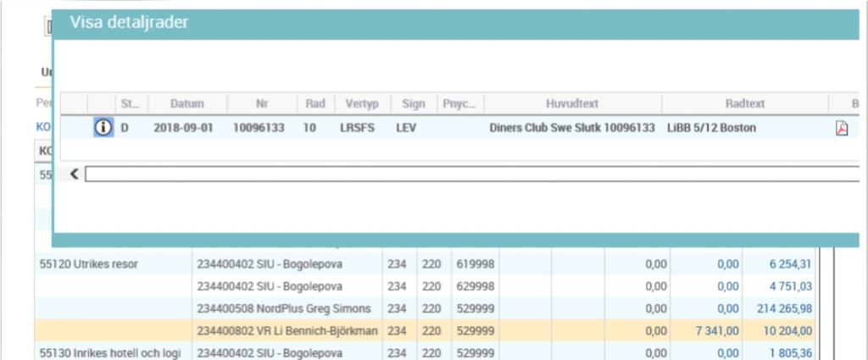This screenshot has height=360, width=868.
Task: Sort by Vertyp column header
Action: pyautogui.click(x=362, y=103)
